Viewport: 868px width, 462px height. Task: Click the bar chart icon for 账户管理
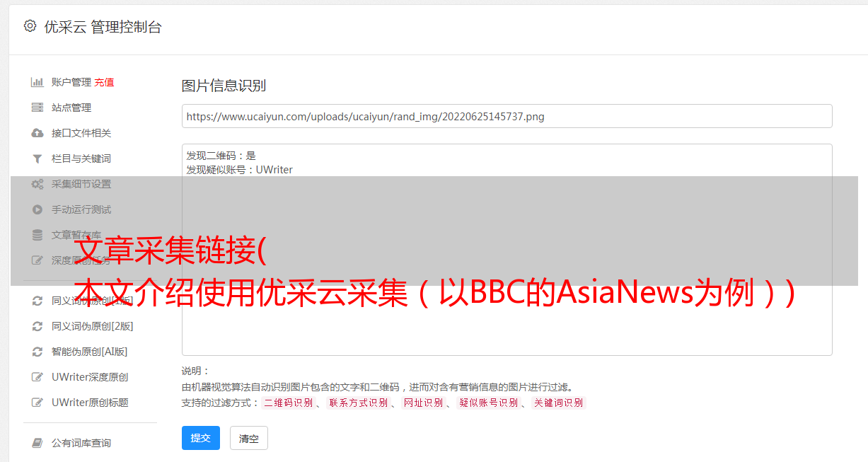pos(37,82)
